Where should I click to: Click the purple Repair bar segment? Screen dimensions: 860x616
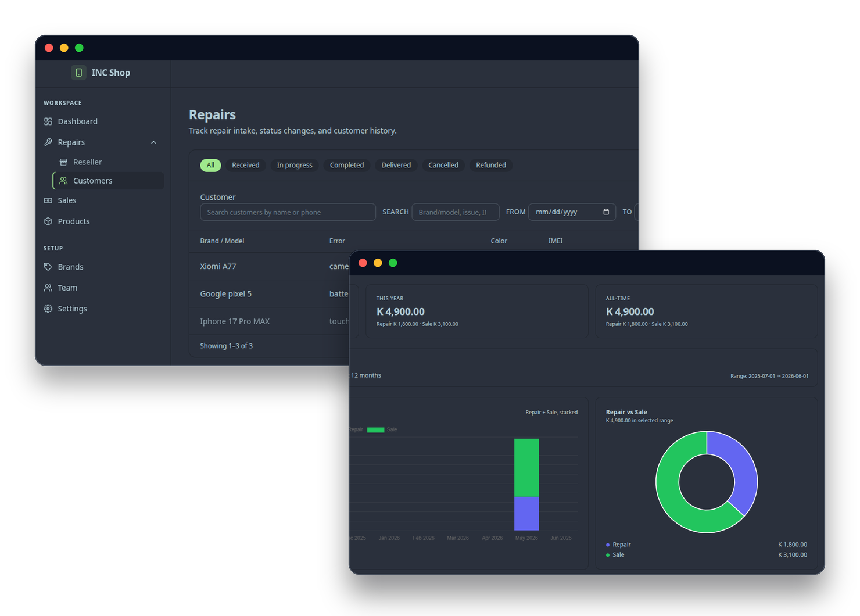pos(526,514)
